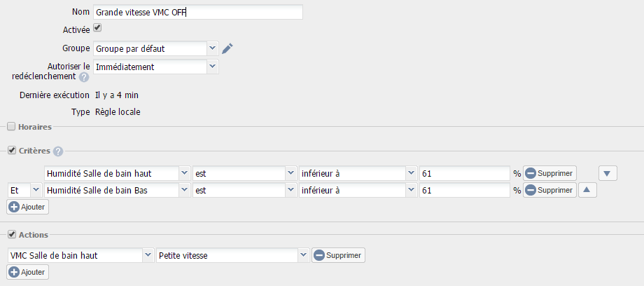Move first criterion down with arrow

608,174
